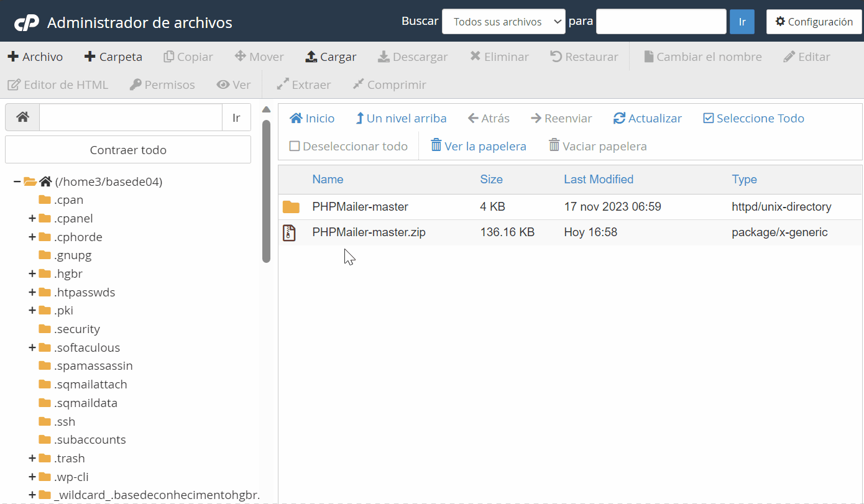Open the .sqmailattach folder in the tree

point(83,384)
